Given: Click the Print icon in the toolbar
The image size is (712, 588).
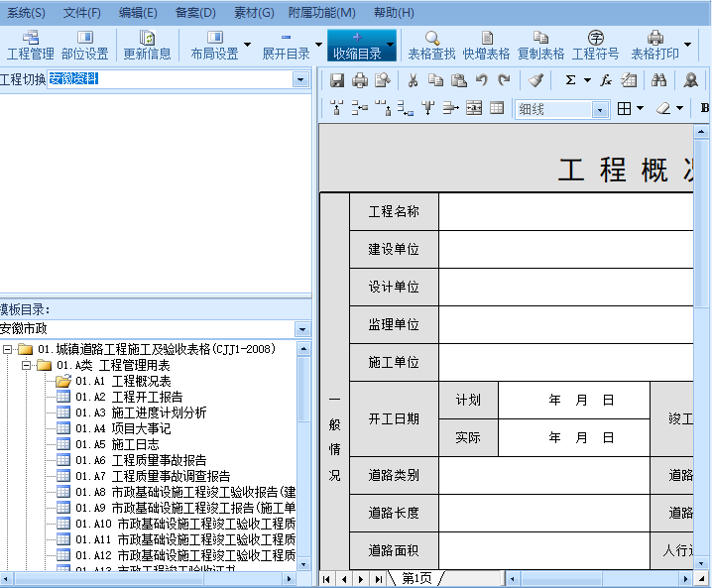Looking at the screenshot, I should 360,80.
